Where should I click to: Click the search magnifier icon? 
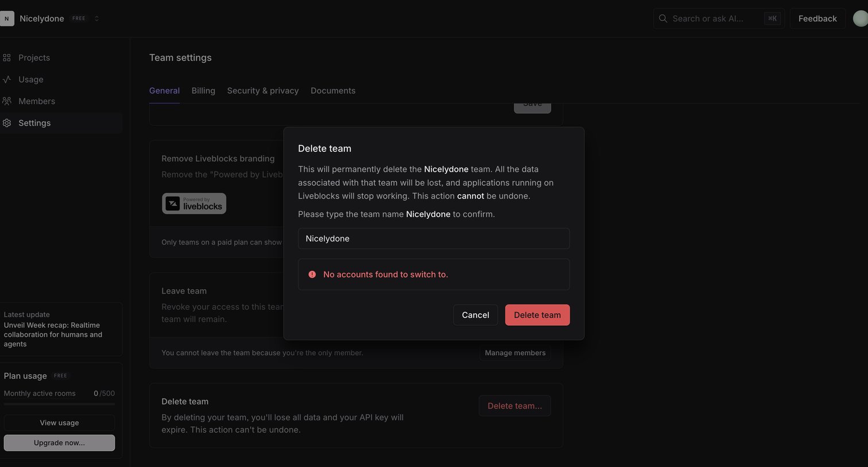[x=663, y=18]
